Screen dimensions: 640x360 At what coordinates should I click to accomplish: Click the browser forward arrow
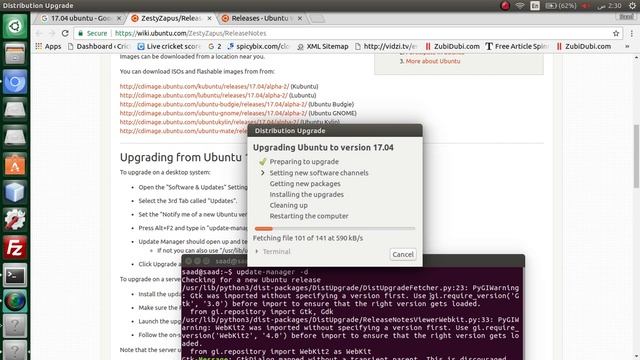coord(52,33)
